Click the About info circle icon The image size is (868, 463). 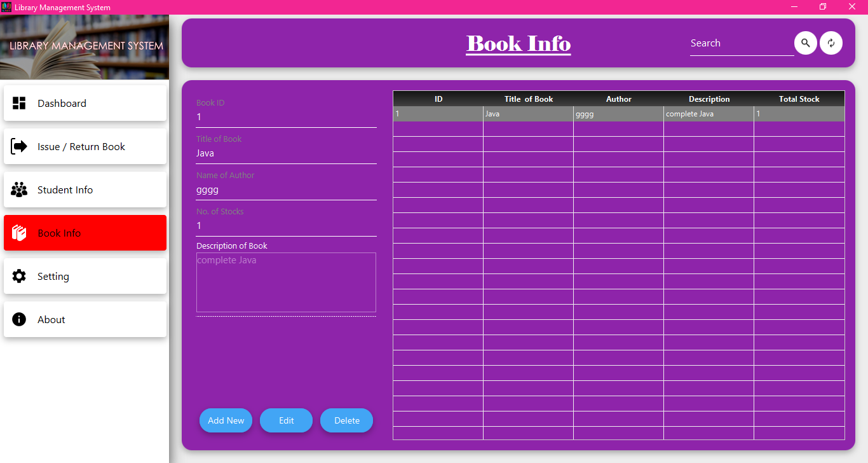[19, 319]
